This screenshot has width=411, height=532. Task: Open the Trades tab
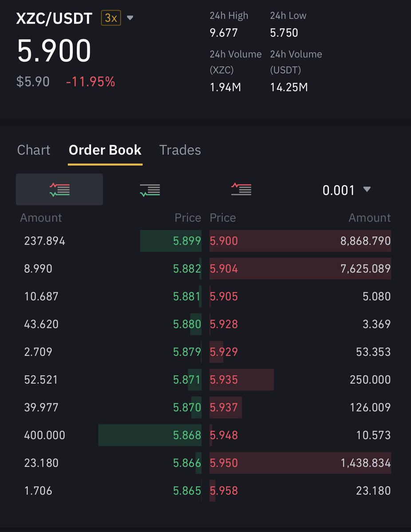(180, 150)
